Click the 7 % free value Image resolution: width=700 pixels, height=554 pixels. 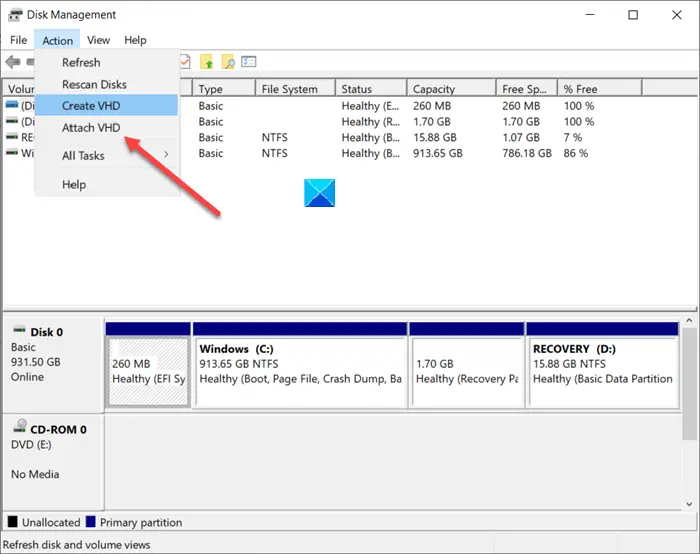(573, 137)
